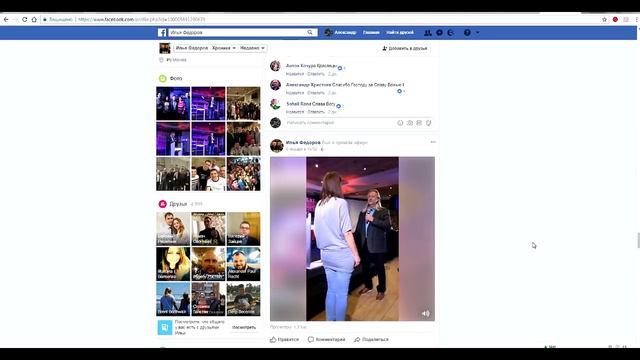The width and height of the screenshot is (640, 360).
Task: Click like reaction icon on Sohail Rana comment
Action: click(338, 106)
